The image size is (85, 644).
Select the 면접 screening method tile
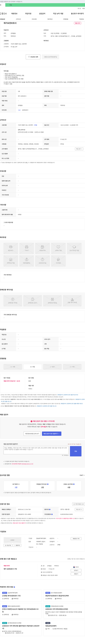tap(33, 367)
